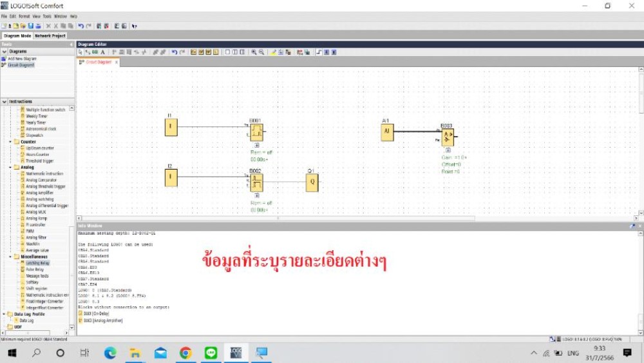Click the Redo arrow in main toolbar
The width and height of the screenshot is (644, 363).
(88, 26)
